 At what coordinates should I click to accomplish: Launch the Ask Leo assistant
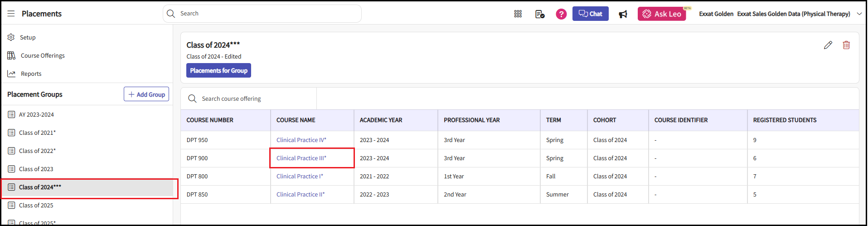pos(661,14)
